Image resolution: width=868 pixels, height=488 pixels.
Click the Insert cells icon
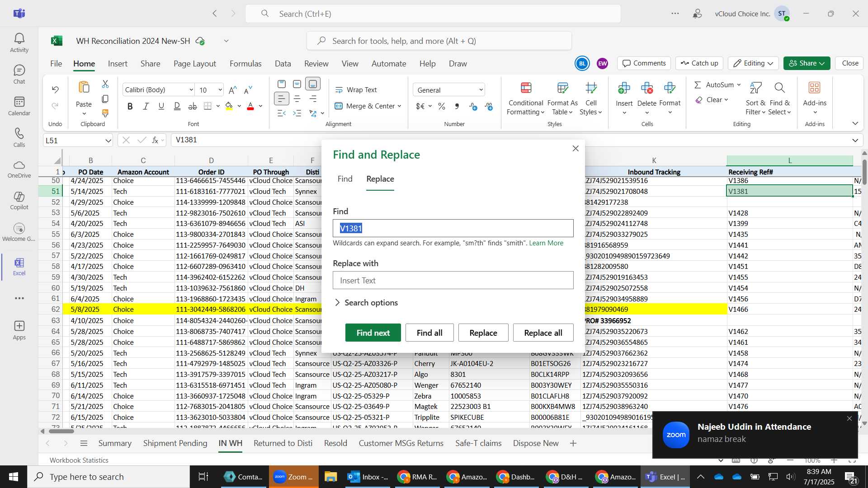[624, 88]
